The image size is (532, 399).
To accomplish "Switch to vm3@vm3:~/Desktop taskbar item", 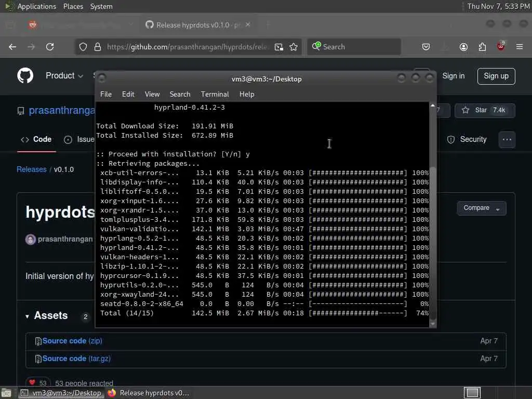I will (x=61, y=393).
